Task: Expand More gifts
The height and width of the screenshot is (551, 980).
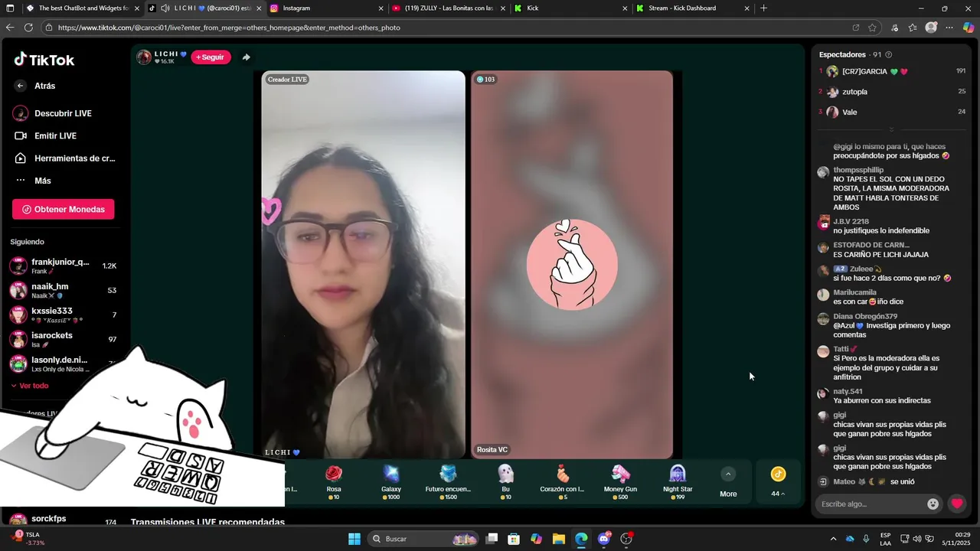Action: coord(728,482)
